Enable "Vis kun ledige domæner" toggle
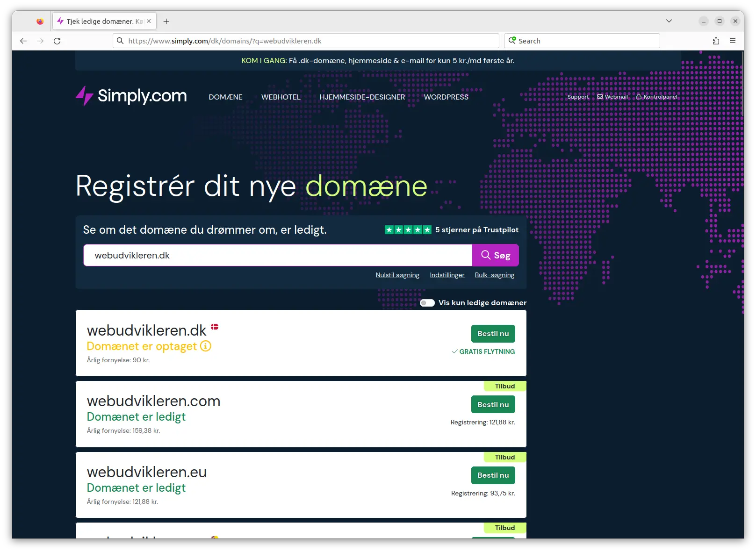 (x=427, y=303)
